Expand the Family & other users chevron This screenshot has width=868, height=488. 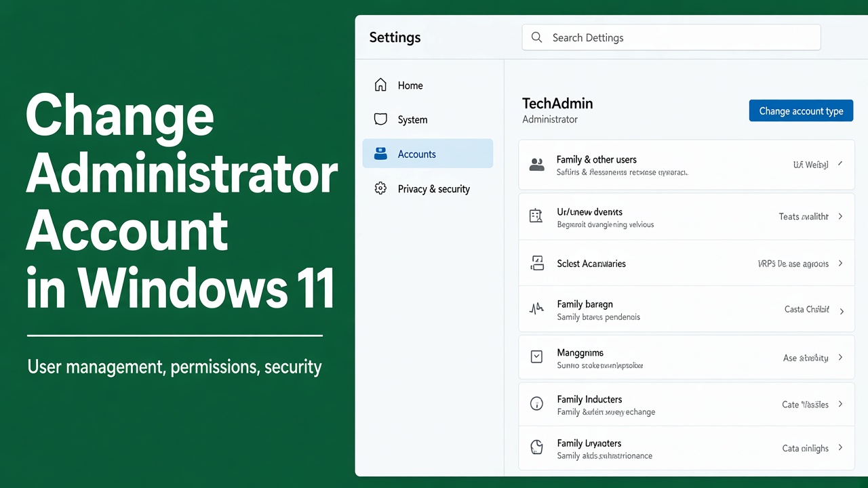click(840, 164)
